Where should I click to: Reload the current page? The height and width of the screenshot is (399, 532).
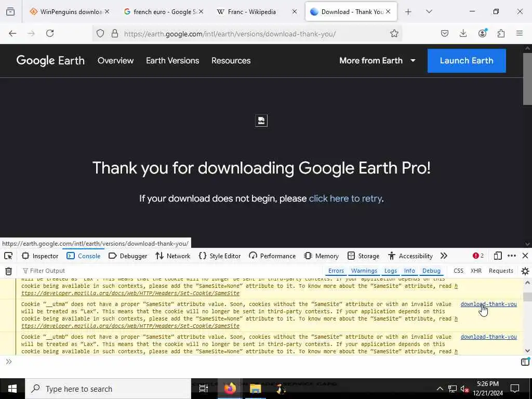pos(50,33)
